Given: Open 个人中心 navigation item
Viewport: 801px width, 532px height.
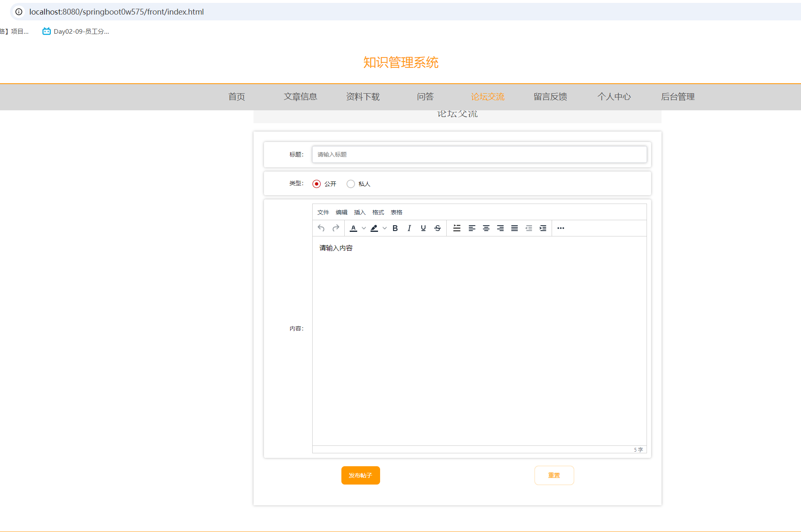Looking at the screenshot, I should (614, 97).
